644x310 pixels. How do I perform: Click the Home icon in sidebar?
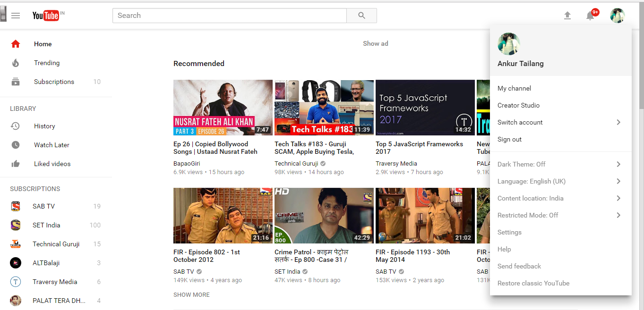pos(16,44)
